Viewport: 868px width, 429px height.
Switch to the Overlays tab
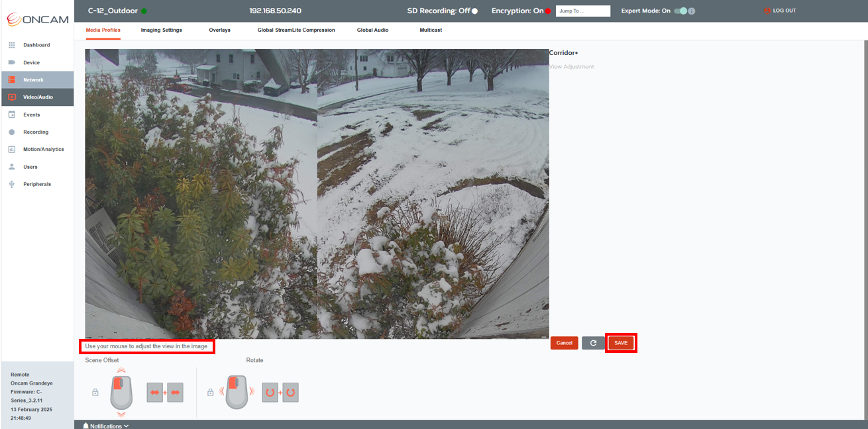coord(219,30)
